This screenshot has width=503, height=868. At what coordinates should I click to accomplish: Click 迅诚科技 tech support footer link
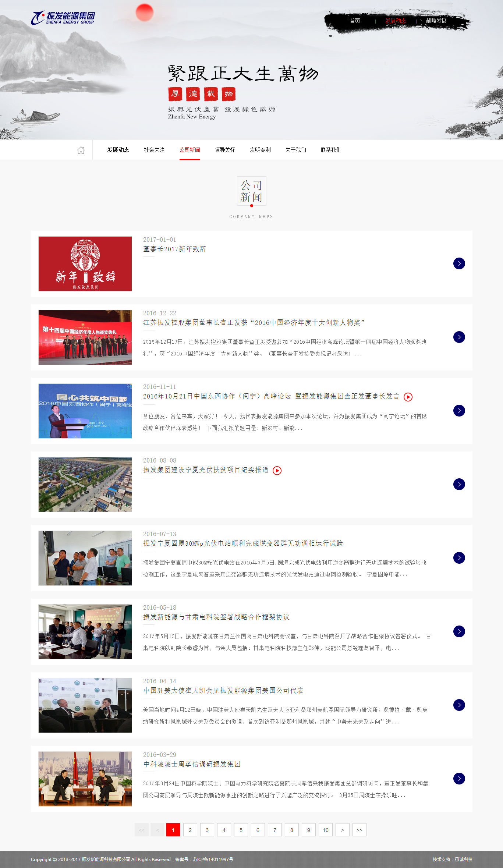tap(463, 860)
